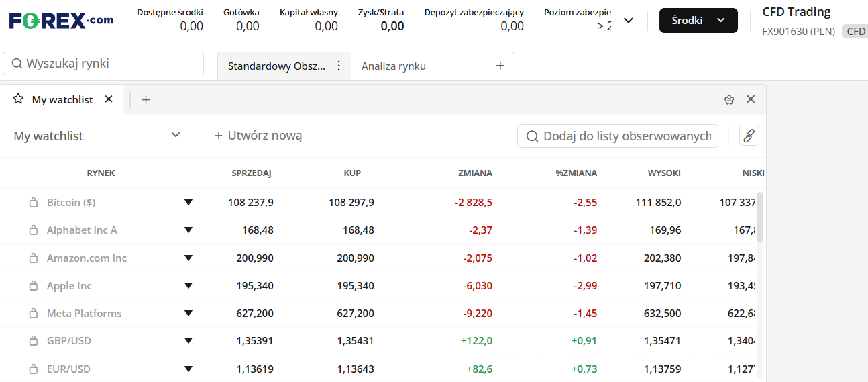868x382 pixels.
Task: Click the FOREX.com logo
Action: pyautogui.click(x=62, y=20)
